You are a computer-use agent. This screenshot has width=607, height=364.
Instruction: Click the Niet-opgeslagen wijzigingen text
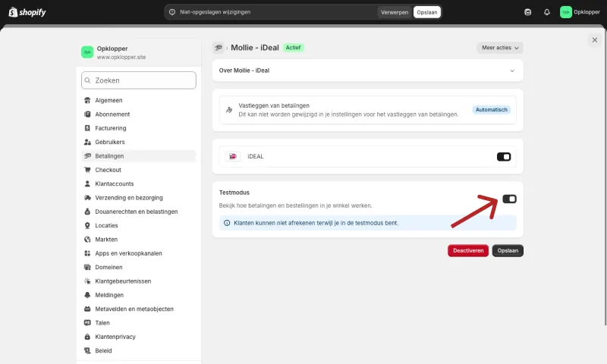(215, 12)
